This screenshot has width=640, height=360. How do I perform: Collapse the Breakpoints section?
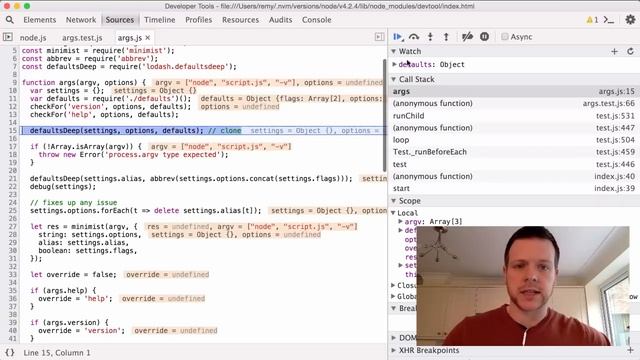tap(393, 308)
